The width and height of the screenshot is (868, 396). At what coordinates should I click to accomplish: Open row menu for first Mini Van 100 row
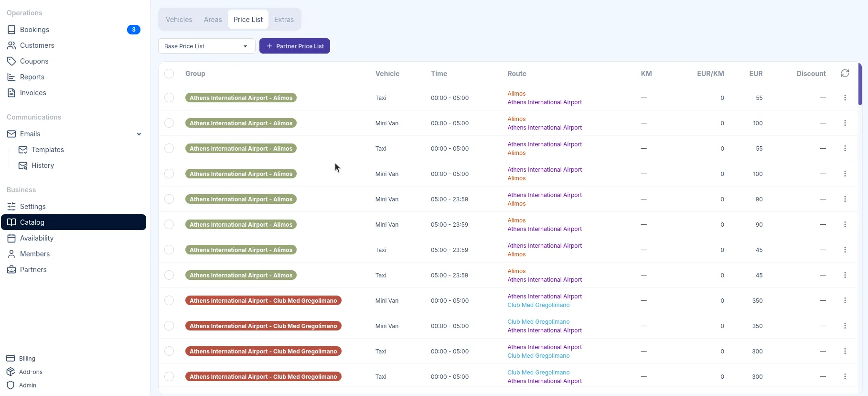(x=845, y=123)
